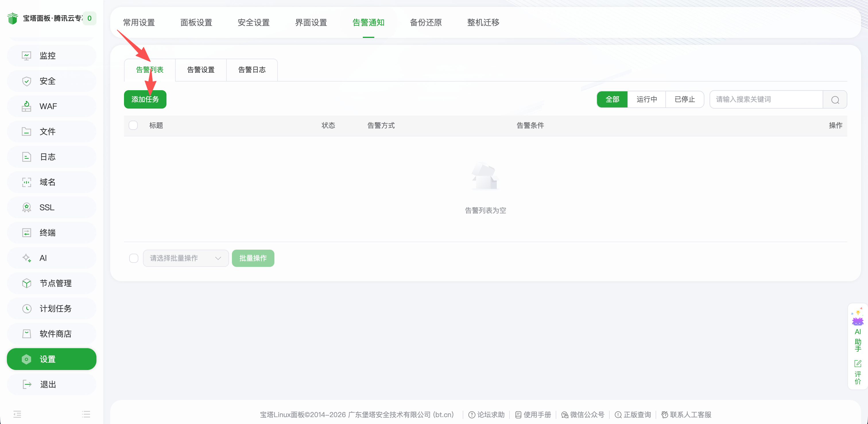868x424 pixels.
Task: Click the 标题 column header
Action: point(156,126)
